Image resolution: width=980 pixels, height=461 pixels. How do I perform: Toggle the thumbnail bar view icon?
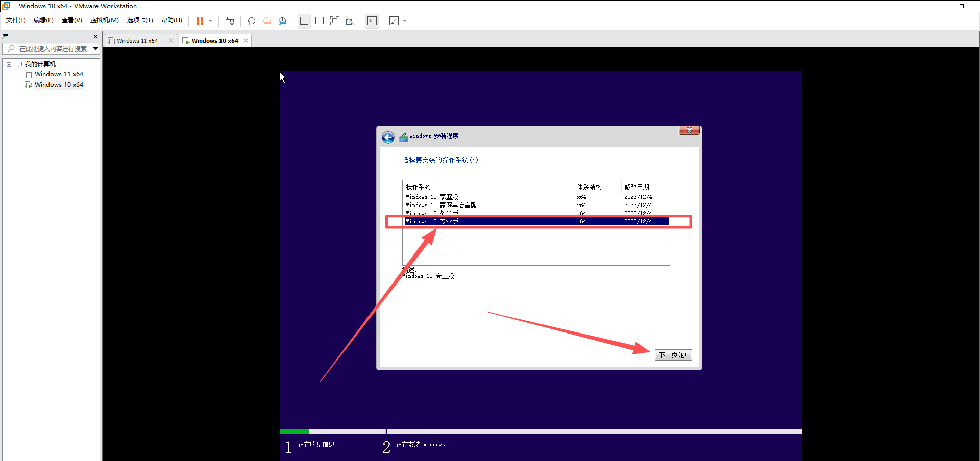320,21
